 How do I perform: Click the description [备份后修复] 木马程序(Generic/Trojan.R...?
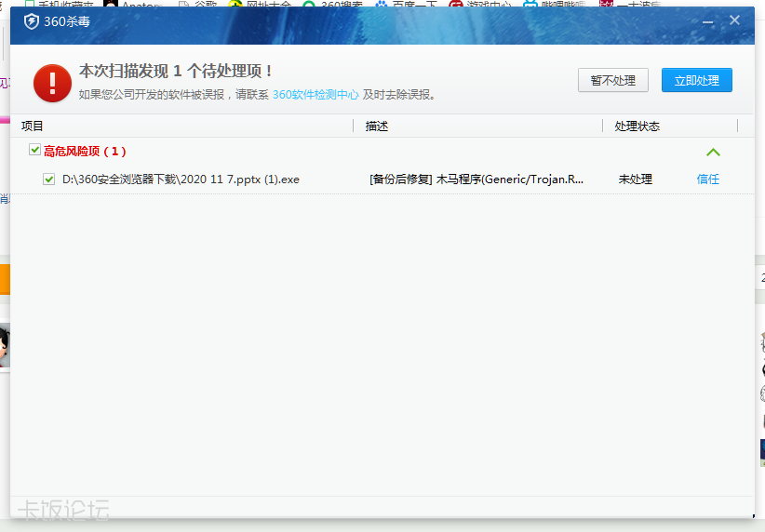tap(476, 180)
